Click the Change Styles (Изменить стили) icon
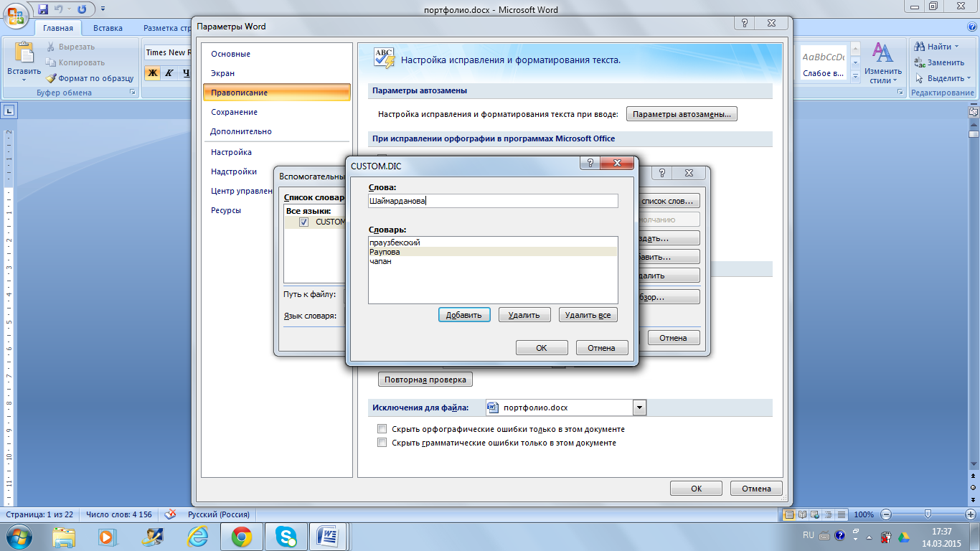 point(882,53)
